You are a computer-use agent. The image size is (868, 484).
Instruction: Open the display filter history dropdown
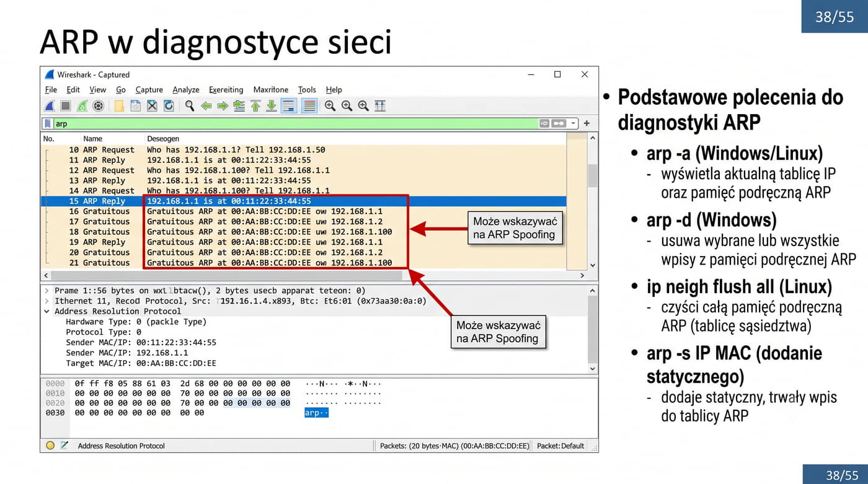[573, 123]
